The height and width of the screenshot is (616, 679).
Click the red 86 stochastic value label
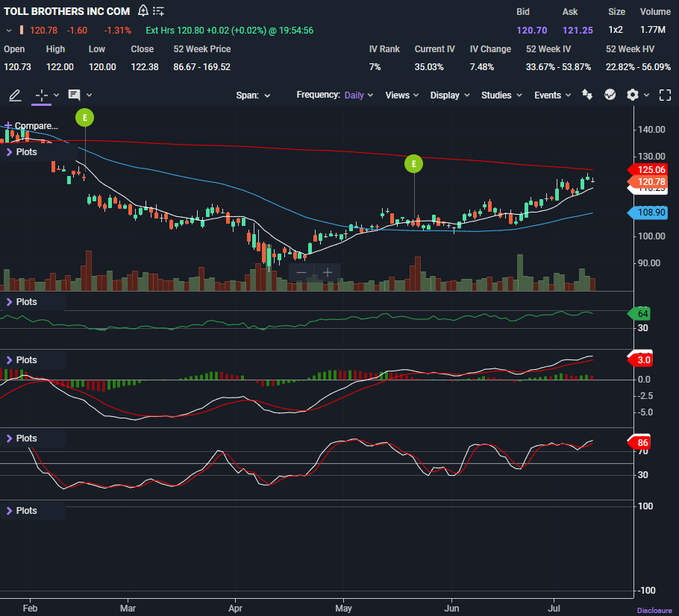639,443
